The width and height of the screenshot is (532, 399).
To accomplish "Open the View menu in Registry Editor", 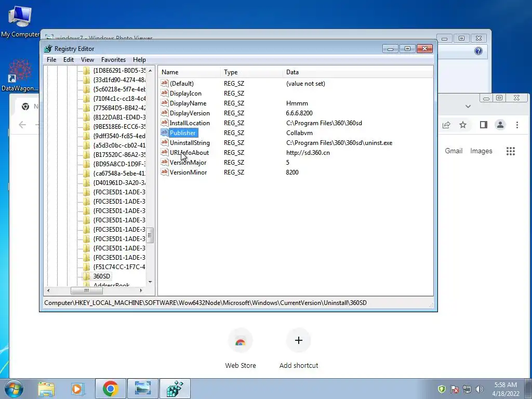I will pos(87,60).
